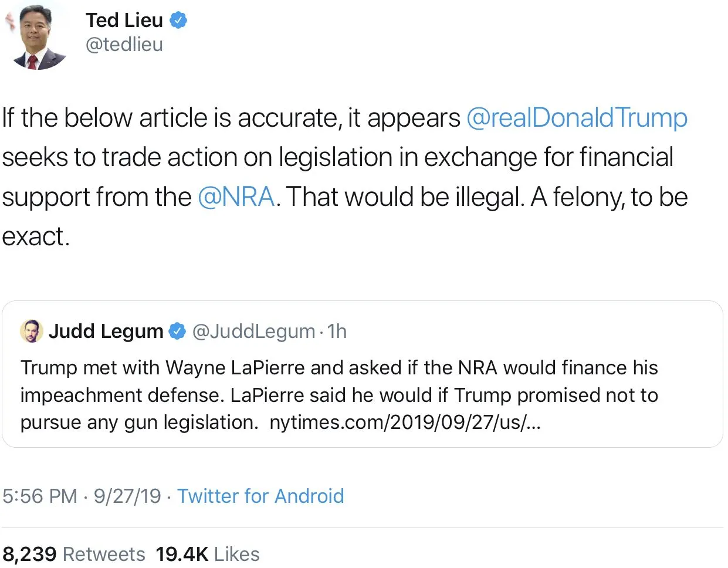
Task: Open the nytimes.com article link
Action: [x=405, y=422]
